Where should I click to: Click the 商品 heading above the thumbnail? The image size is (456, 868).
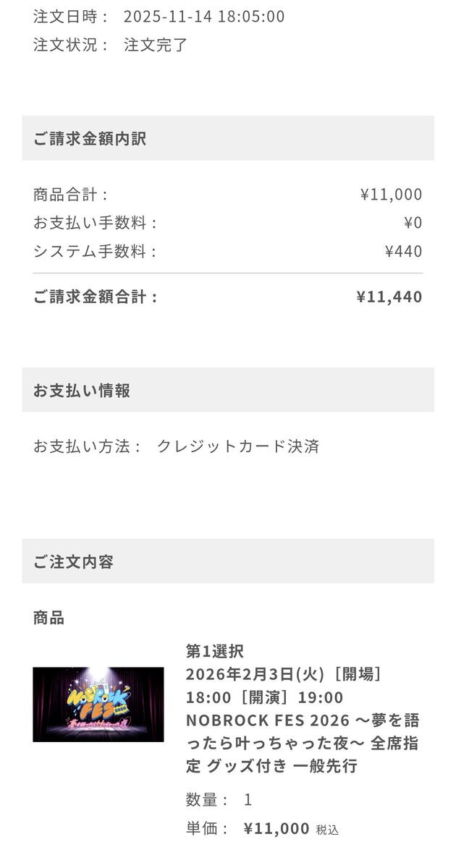(x=48, y=618)
